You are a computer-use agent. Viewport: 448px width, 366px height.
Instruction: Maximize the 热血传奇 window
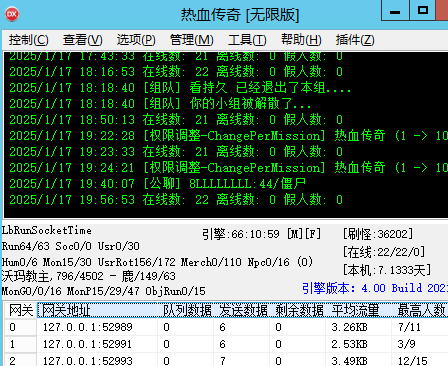422,11
